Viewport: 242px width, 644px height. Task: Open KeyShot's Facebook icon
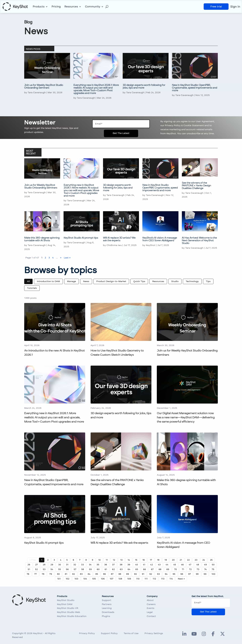(213, 634)
